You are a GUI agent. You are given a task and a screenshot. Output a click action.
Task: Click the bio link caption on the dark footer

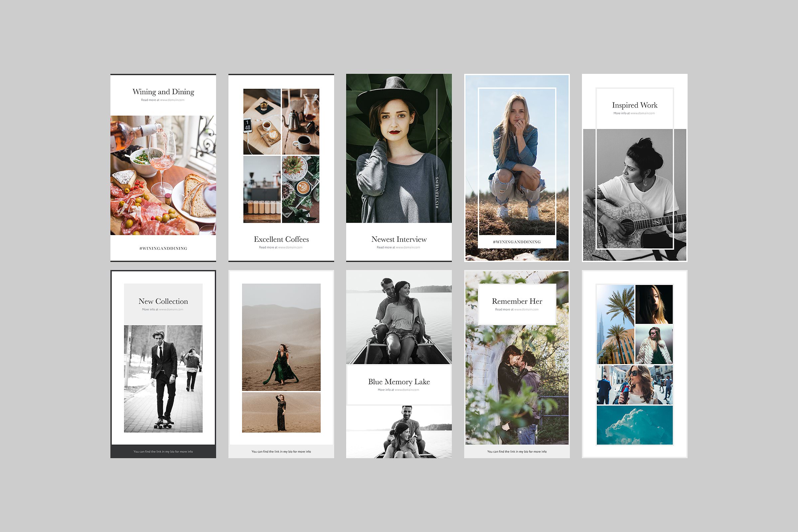pyautogui.click(x=163, y=452)
